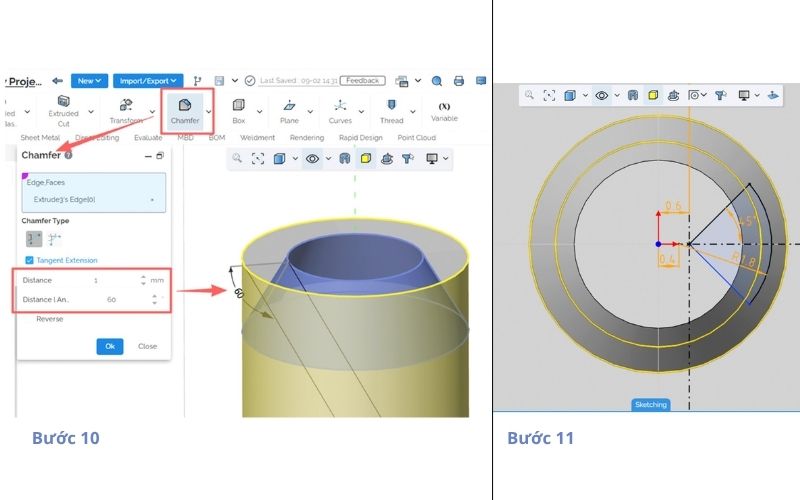This screenshot has width=800, height=500.
Task: Open the New dropdown button
Action: point(88,81)
